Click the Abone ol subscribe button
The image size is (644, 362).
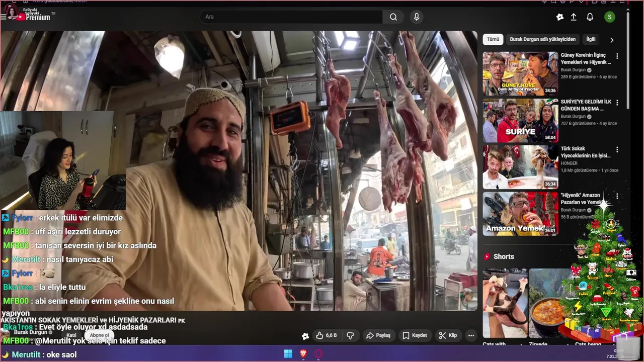[99, 335]
